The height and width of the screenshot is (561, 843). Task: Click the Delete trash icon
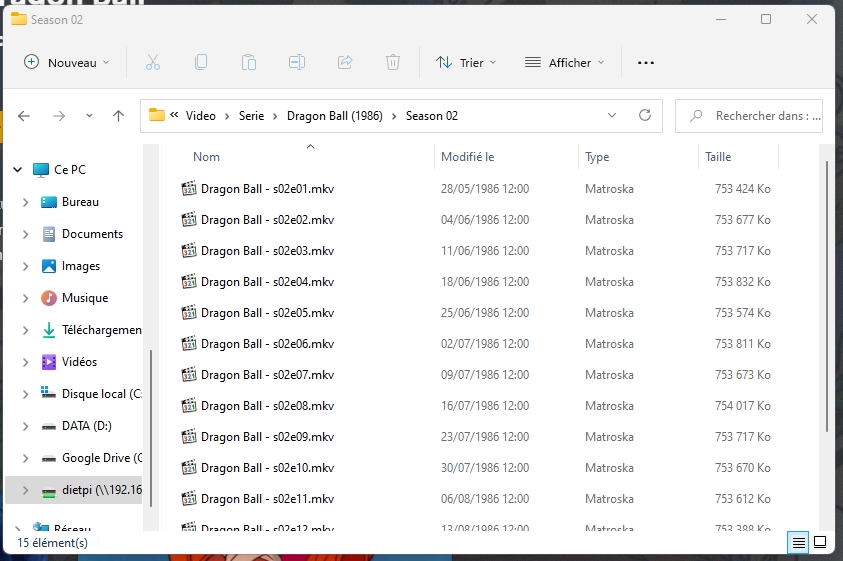tap(393, 62)
